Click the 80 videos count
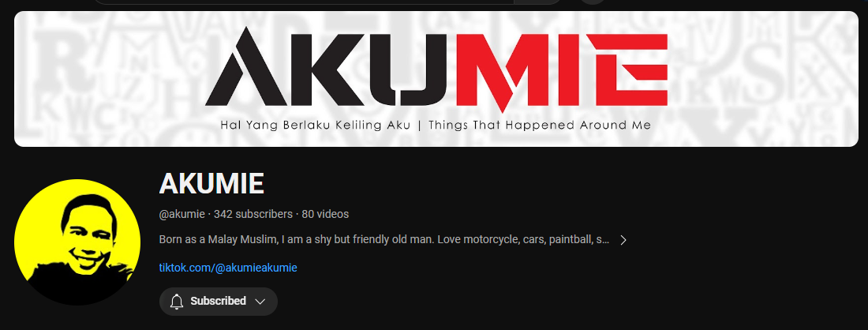 pos(325,214)
